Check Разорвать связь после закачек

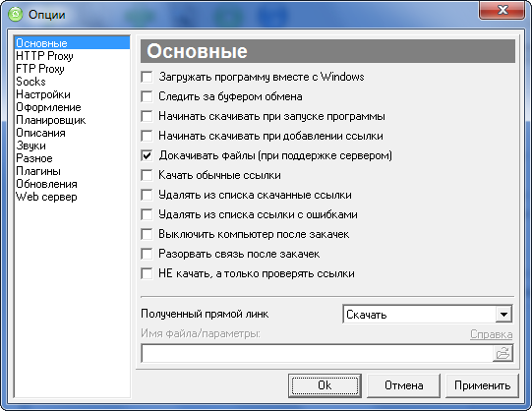(147, 254)
